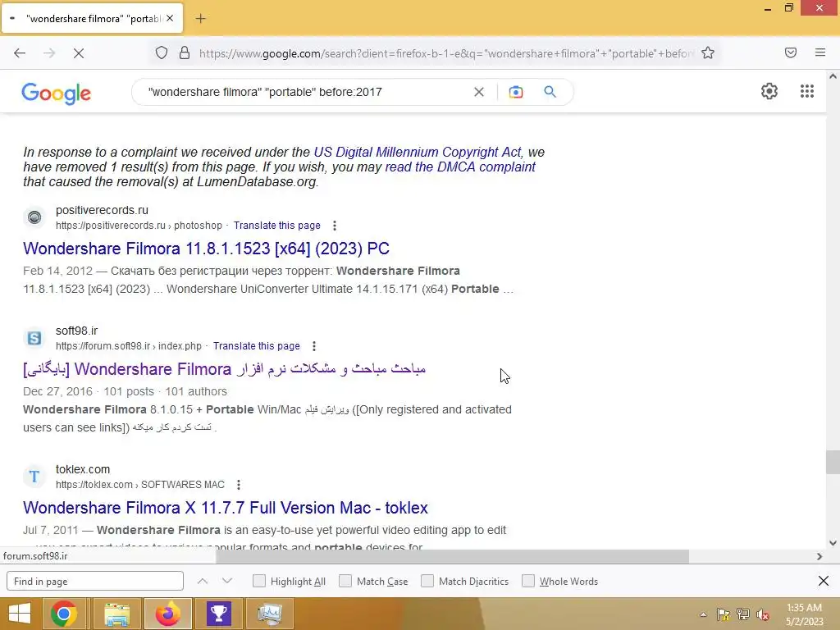Enable Whole Words checkbox

(528, 581)
